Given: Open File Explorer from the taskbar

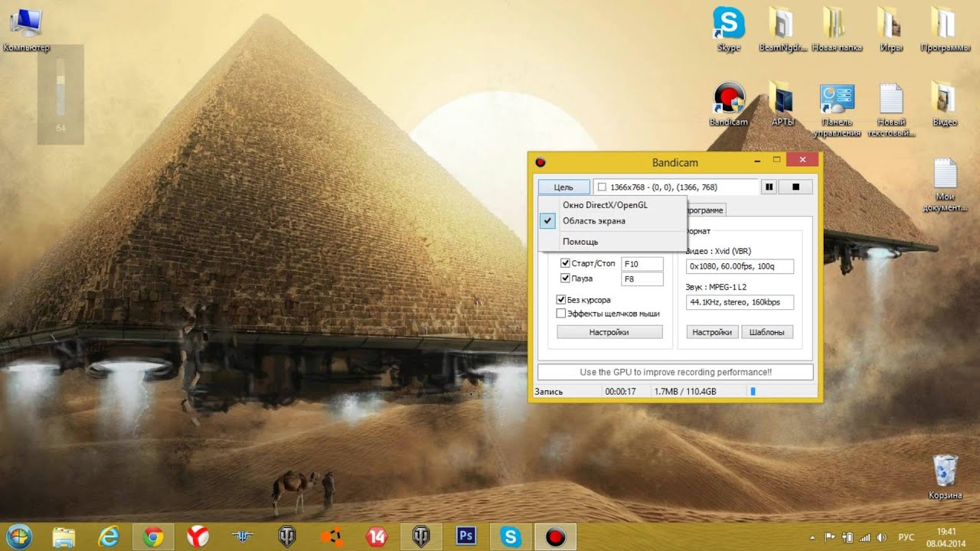Looking at the screenshot, I should (64, 536).
